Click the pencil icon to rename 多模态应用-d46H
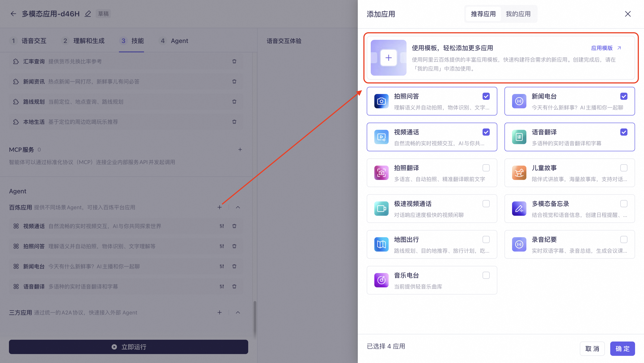 click(88, 14)
